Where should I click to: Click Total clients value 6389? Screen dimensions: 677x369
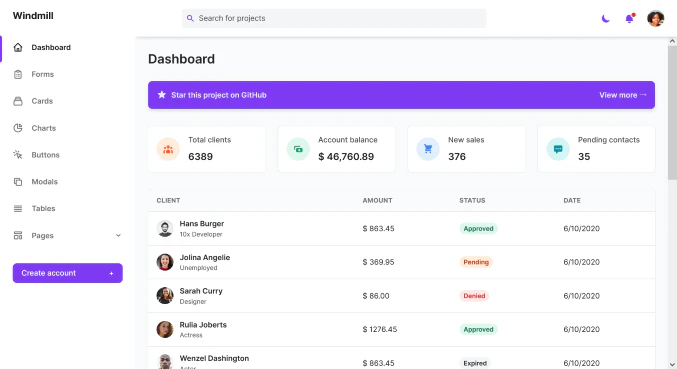(x=200, y=157)
